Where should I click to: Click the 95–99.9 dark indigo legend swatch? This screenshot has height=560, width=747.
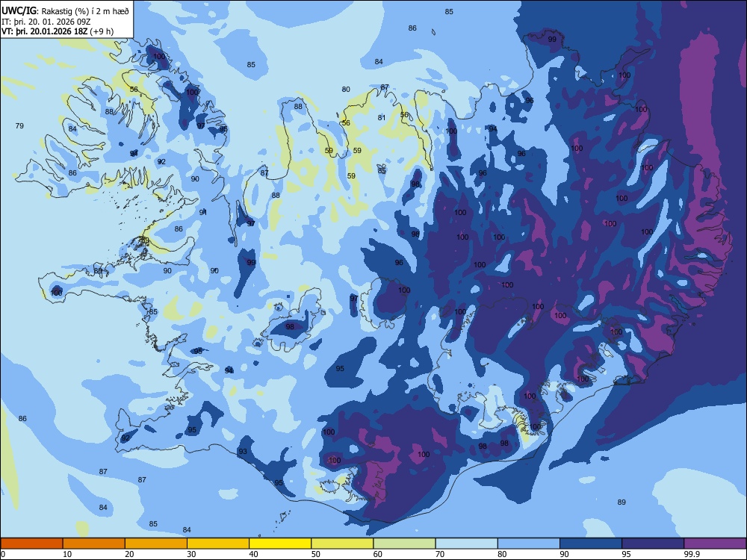pos(653,544)
